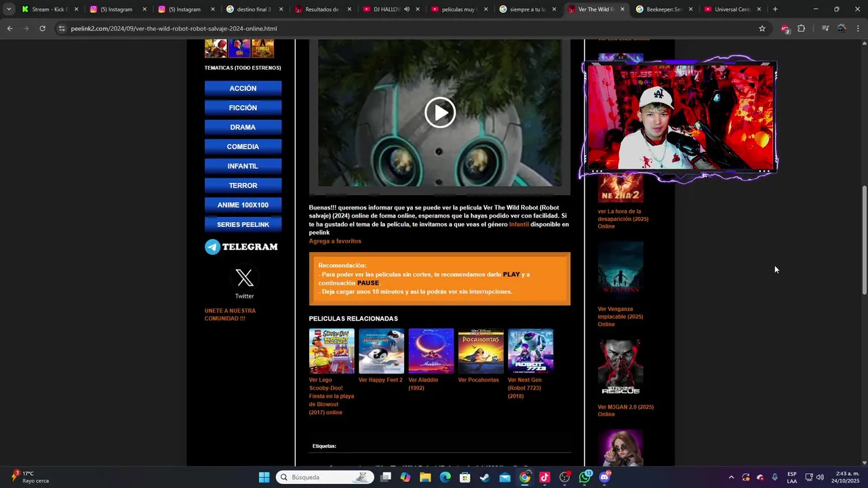Screen dimensions: 868x488
Task: Click Ver Pocahontas text link
Action: tap(478, 380)
